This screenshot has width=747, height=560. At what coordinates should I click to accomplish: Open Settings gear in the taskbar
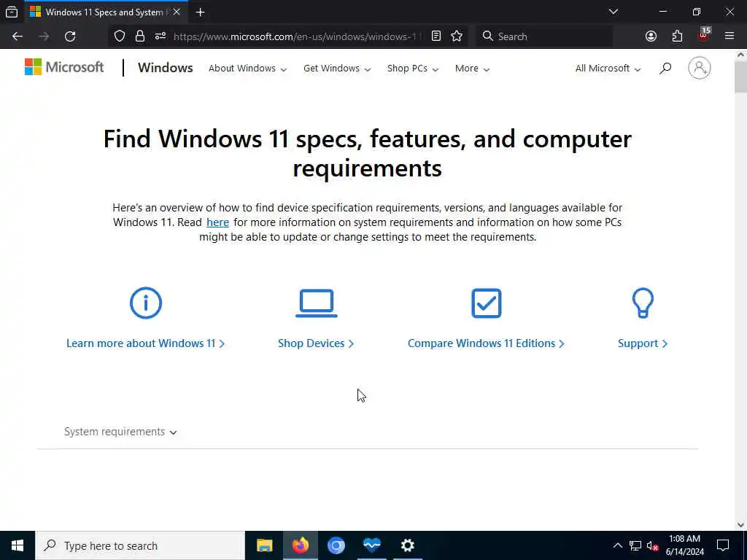coord(407,545)
